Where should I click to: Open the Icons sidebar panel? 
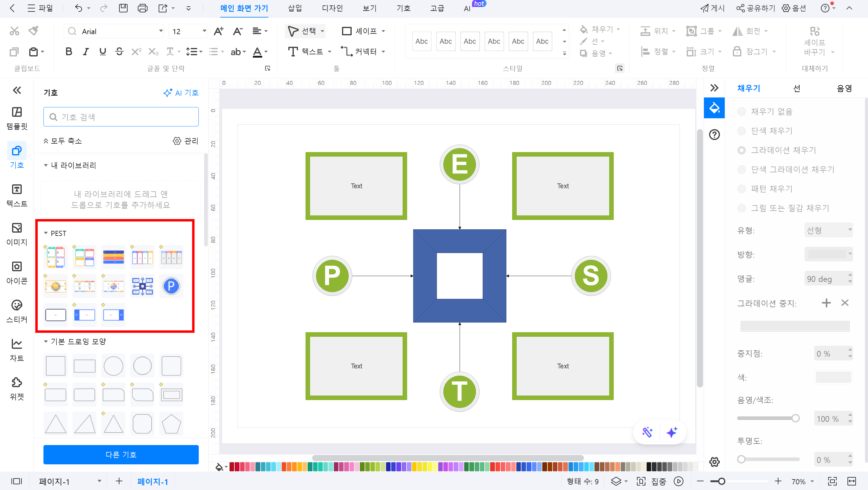click(17, 273)
